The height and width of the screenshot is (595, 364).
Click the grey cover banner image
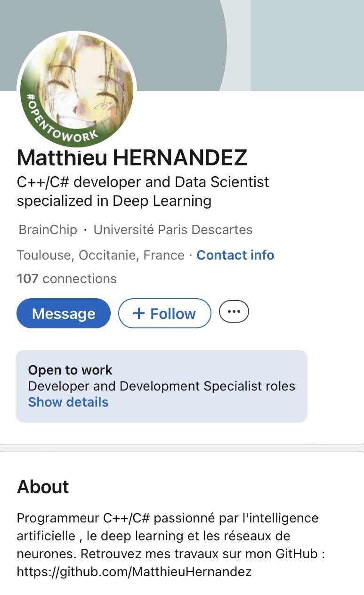(292, 42)
